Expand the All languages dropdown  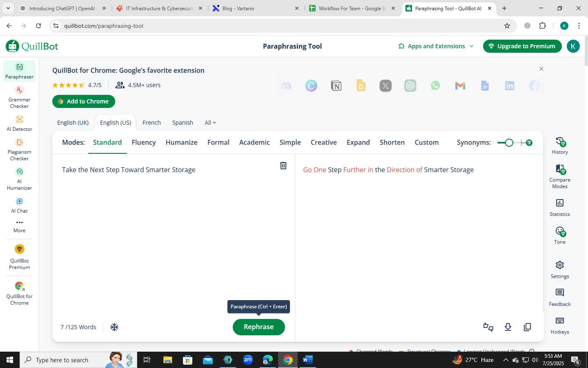pyautogui.click(x=210, y=123)
